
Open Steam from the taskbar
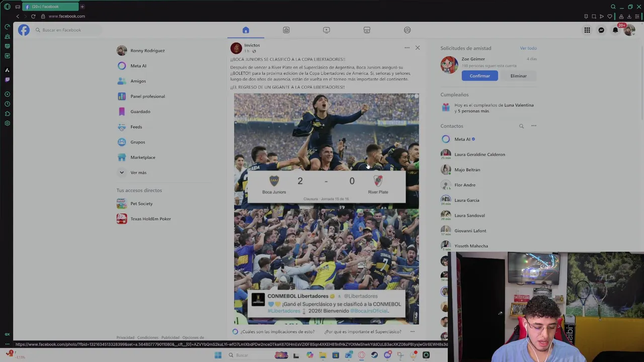tap(374, 355)
